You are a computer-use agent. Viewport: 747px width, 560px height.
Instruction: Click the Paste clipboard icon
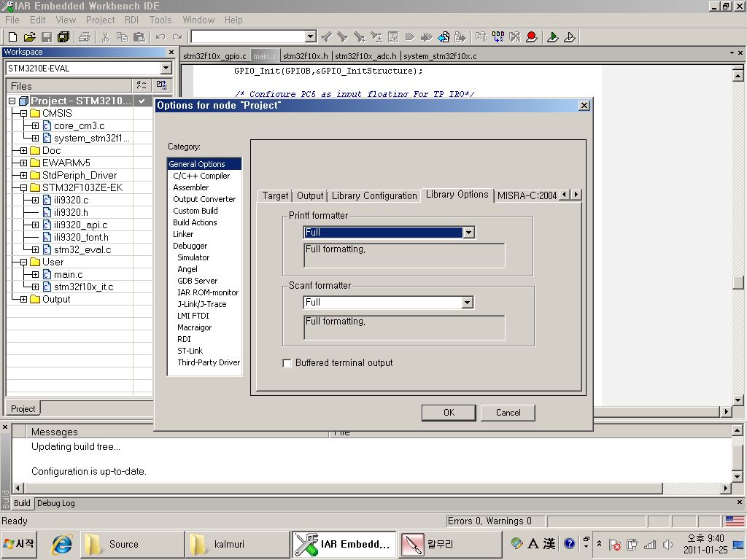tap(139, 36)
